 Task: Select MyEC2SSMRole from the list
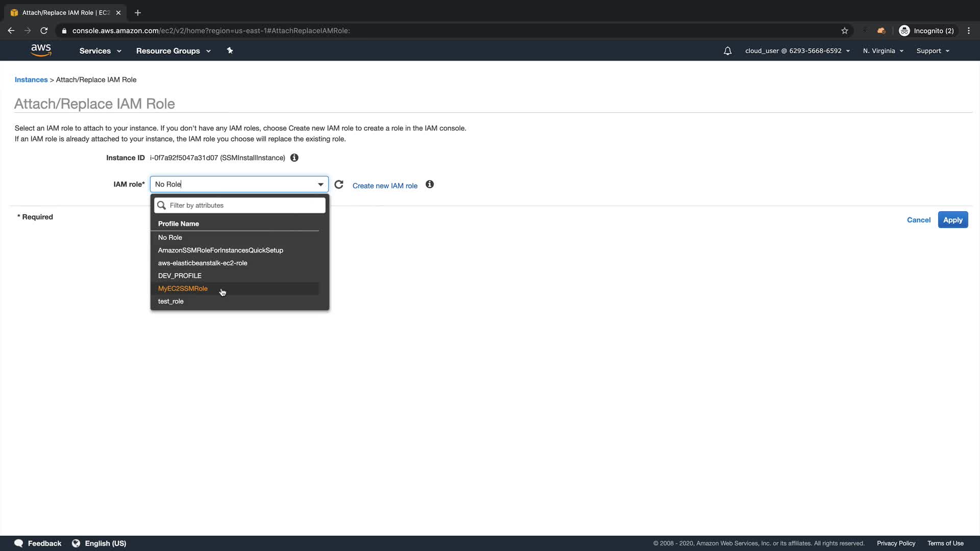(x=183, y=289)
